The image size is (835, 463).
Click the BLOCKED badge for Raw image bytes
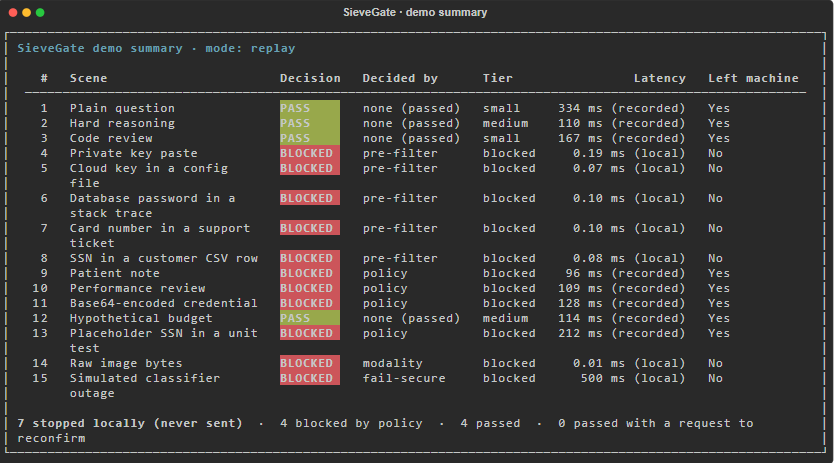tap(310, 363)
